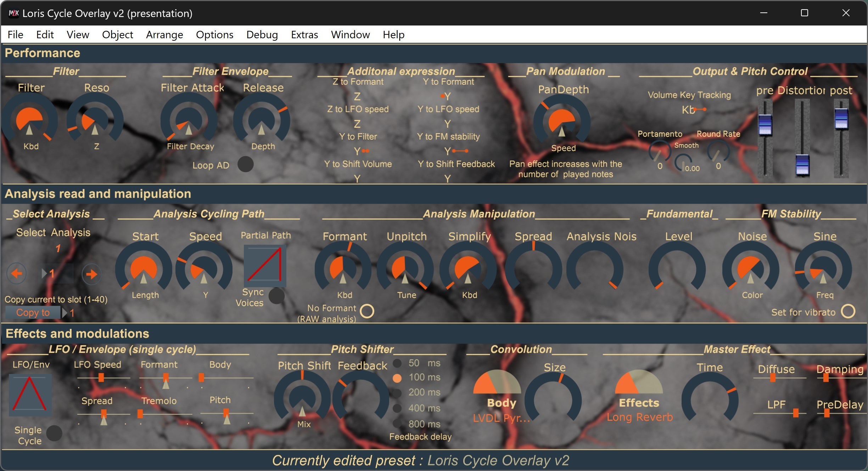Enable the Sync Voices toggle
Screen dimensions: 868x471
[x=276, y=296]
